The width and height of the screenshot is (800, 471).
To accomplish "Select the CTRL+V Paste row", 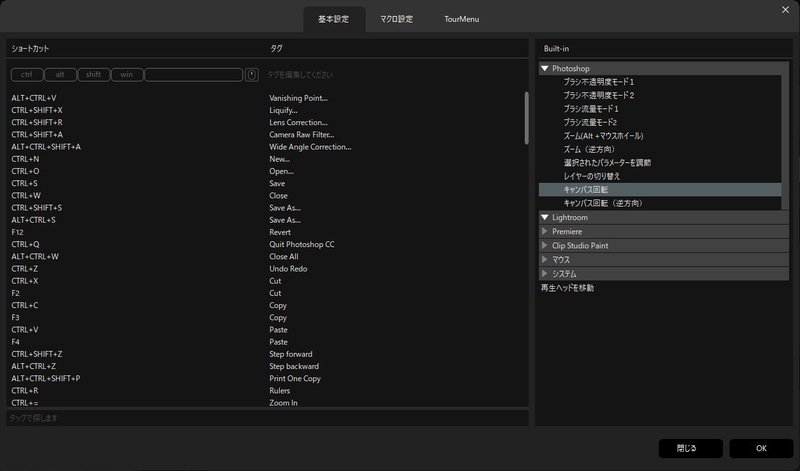I will (x=265, y=330).
